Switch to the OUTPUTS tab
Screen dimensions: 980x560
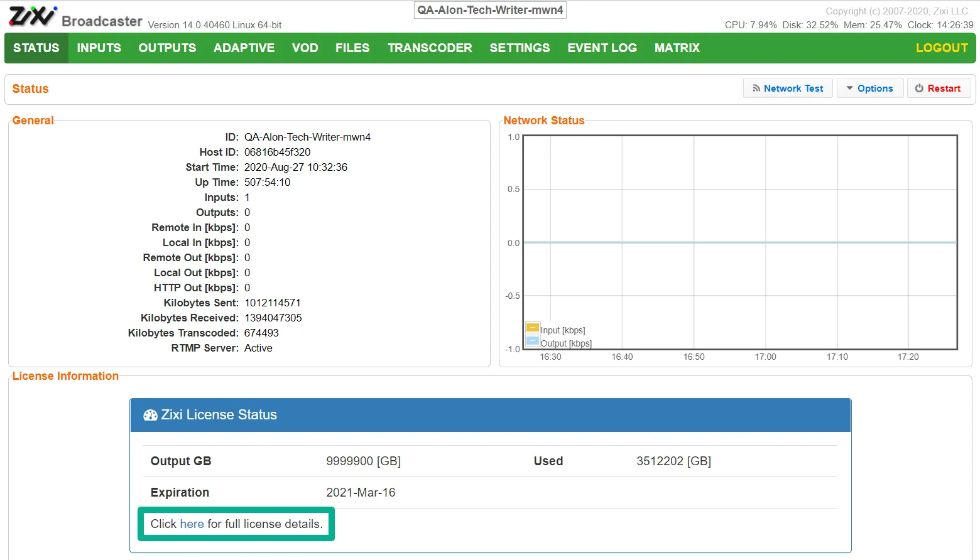point(167,48)
